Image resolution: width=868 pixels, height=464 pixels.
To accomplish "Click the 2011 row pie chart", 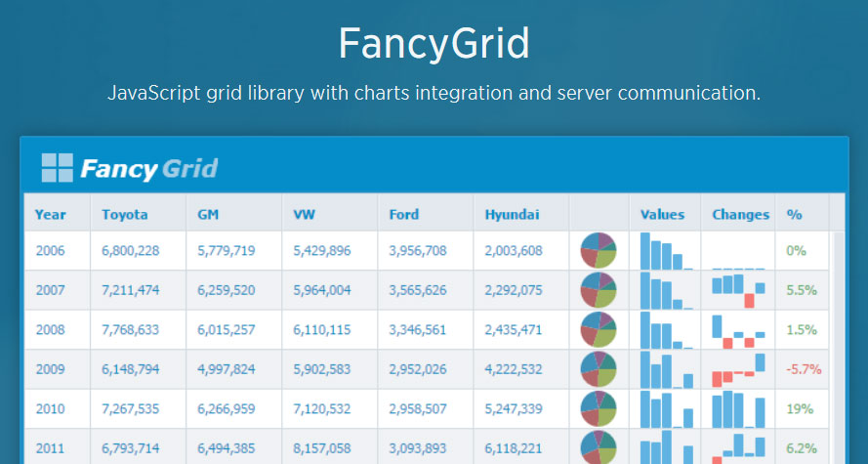I will 599,447.
